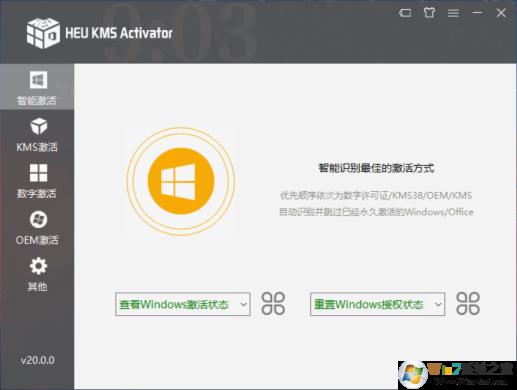Click the run icon beside 查看Windows激活状态
Screen dimensions: 517x390
273,304
